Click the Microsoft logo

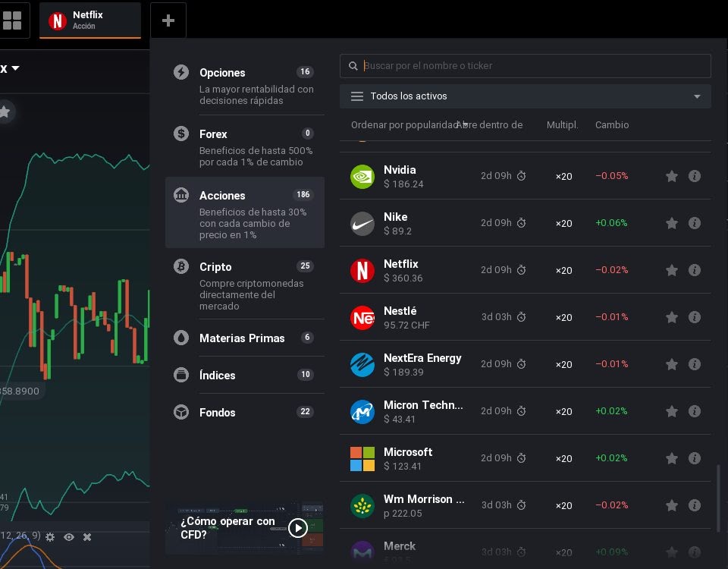point(362,458)
